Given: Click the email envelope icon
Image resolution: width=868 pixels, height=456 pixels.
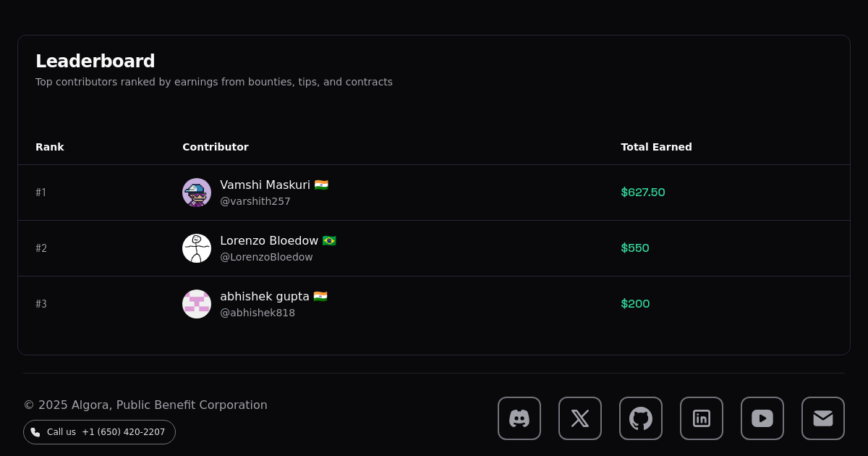Looking at the screenshot, I should click(822, 418).
